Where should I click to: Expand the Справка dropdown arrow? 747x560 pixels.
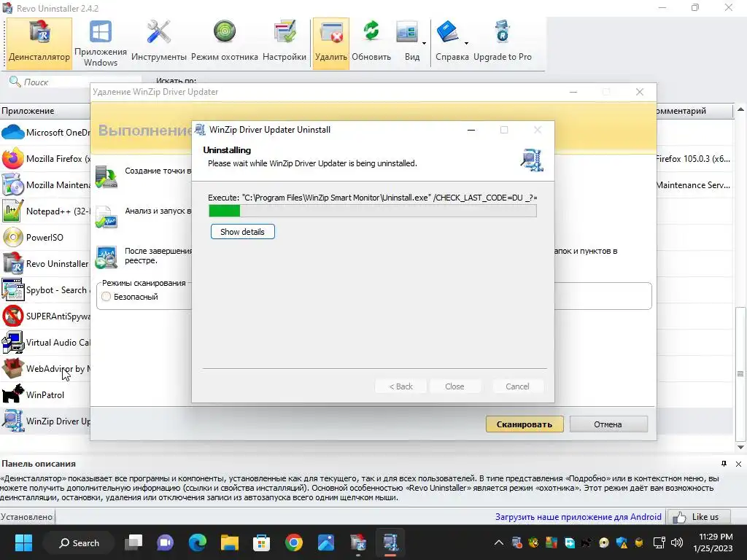(466, 43)
